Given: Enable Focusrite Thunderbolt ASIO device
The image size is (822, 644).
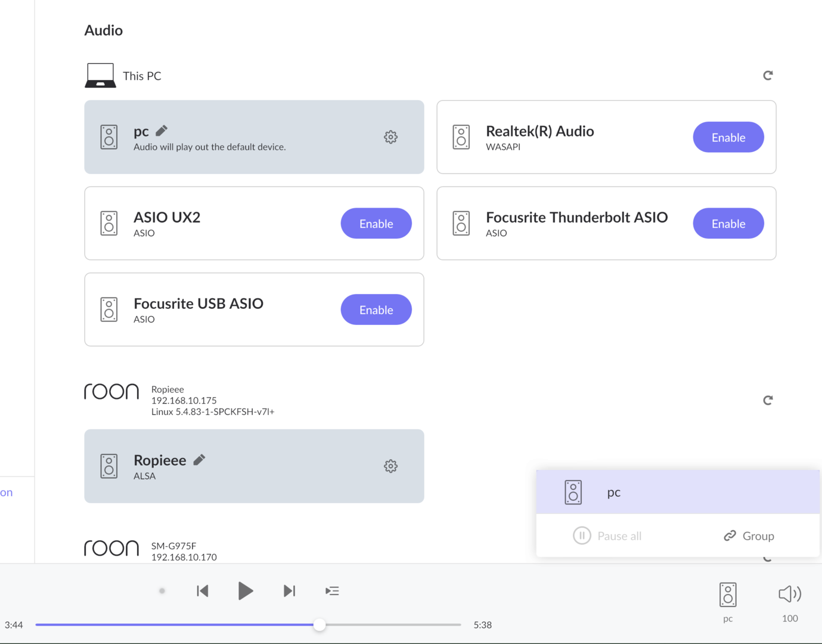Looking at the screenshot, I should 728,224.
